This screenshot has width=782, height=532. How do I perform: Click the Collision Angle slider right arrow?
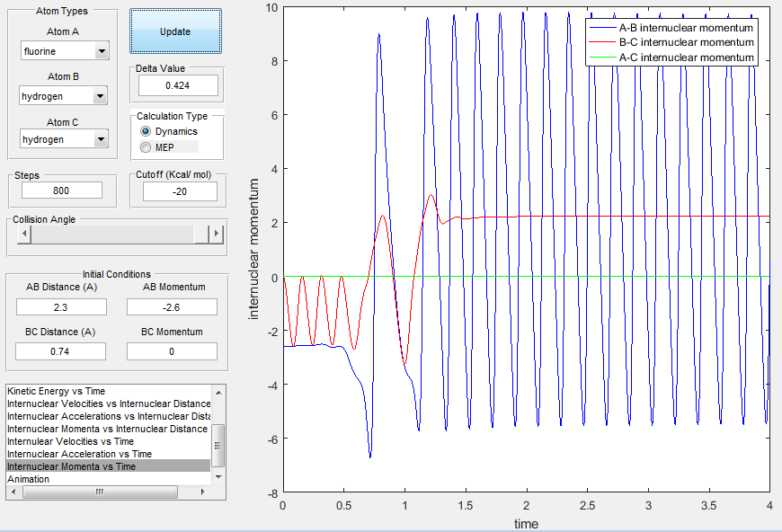click(216, 234)
